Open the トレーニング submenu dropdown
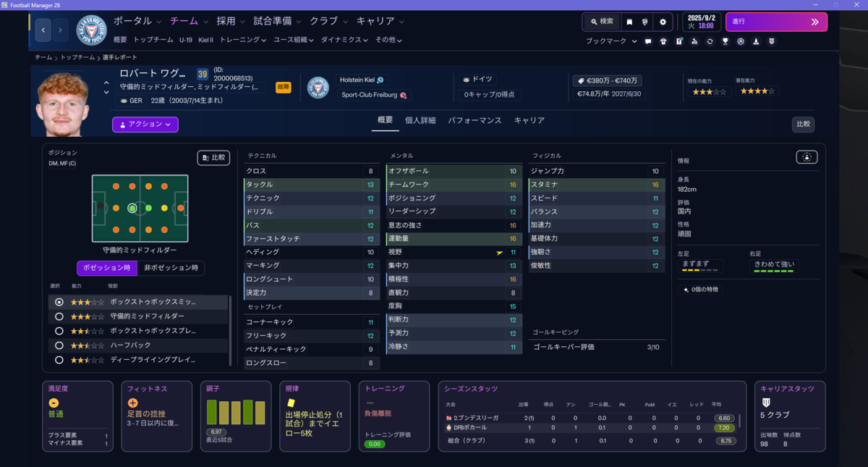Viewport: 868px width, 467px height. pos(243,40)
